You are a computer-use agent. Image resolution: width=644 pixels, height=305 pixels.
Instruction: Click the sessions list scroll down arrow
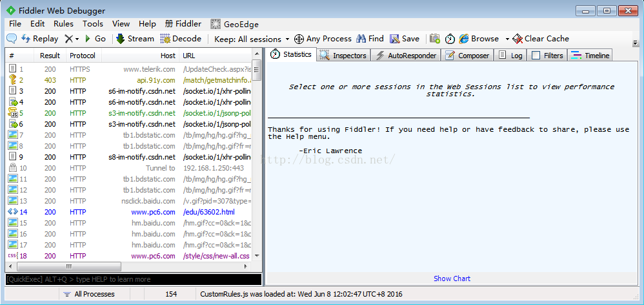click(257, 256)
